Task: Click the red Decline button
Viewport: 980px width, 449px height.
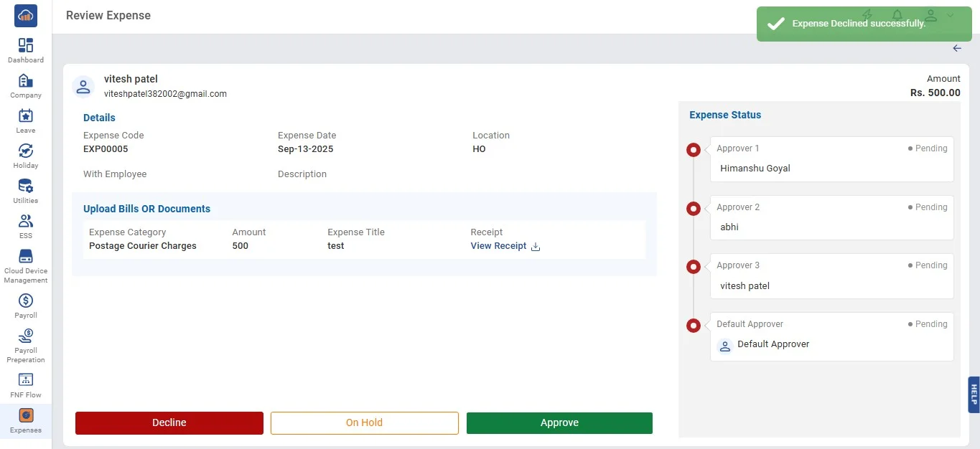Action: point(169,422)
